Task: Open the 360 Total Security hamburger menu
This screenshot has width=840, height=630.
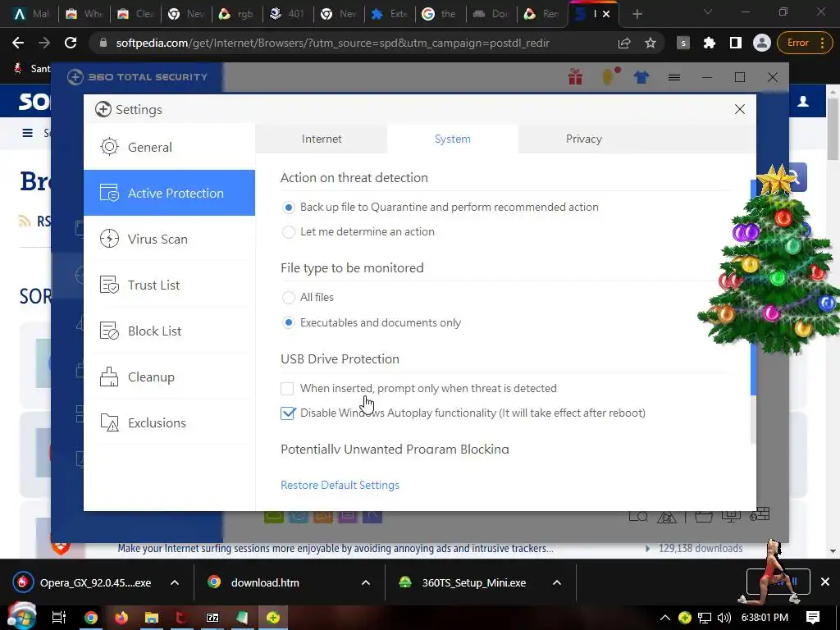Action: tap(674, 78)
